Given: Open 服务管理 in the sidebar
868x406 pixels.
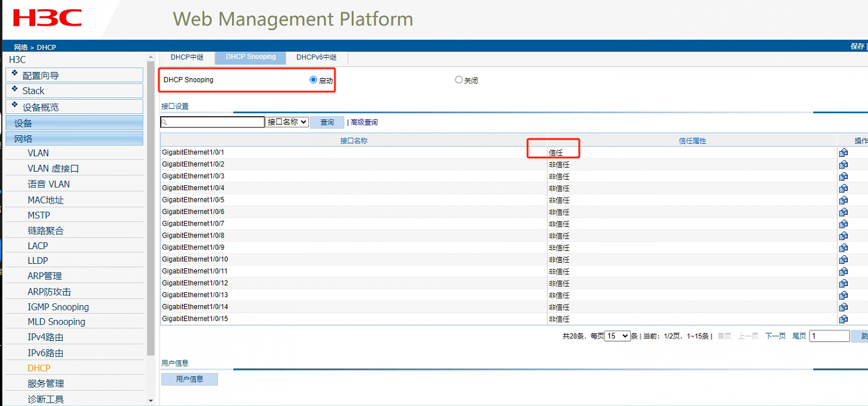Looking at the screenshot, I should 46,383.
